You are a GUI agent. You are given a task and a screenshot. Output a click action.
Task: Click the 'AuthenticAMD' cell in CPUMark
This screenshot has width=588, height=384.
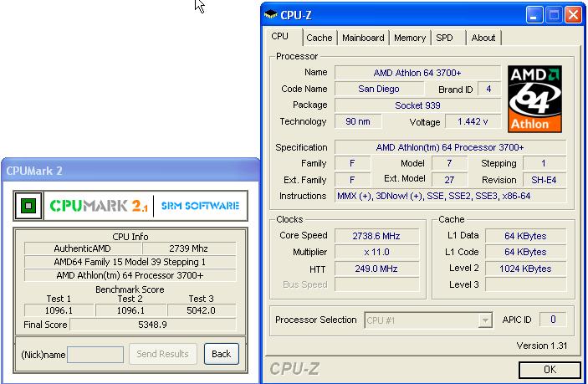tap(83, 248)
